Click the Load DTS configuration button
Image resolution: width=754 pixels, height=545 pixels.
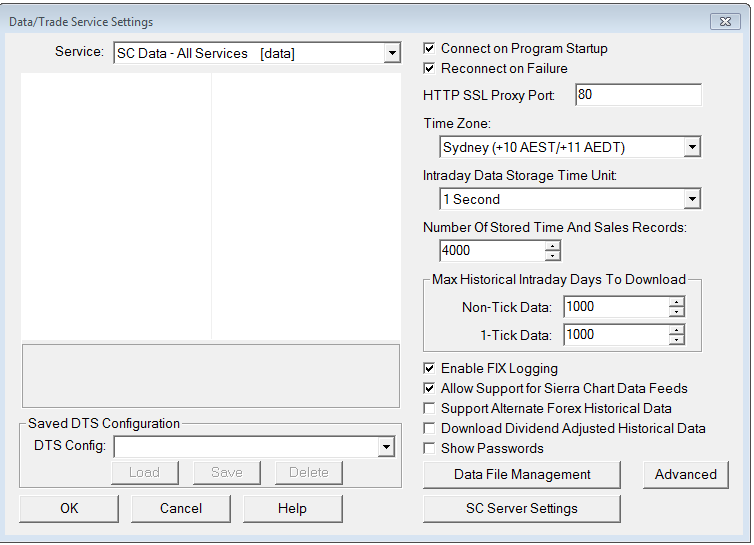145,472
